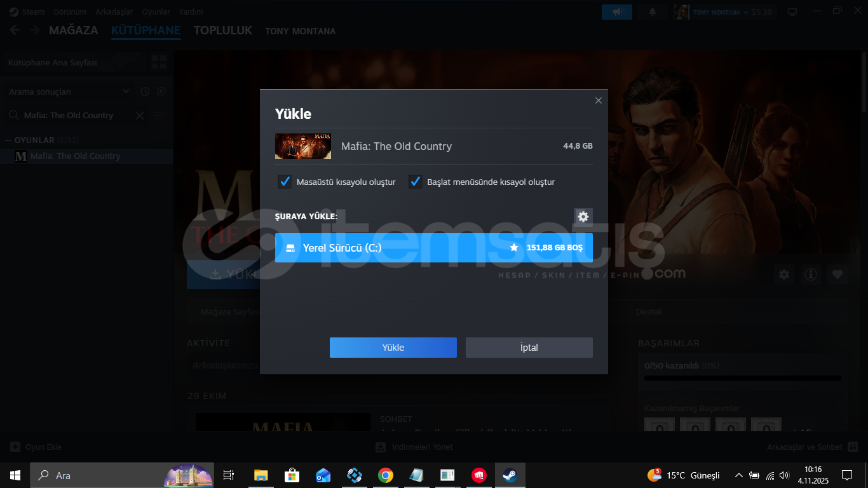Switch to Big Picture mode via monitor icon

pyautogui.click(x=792, y=11)
